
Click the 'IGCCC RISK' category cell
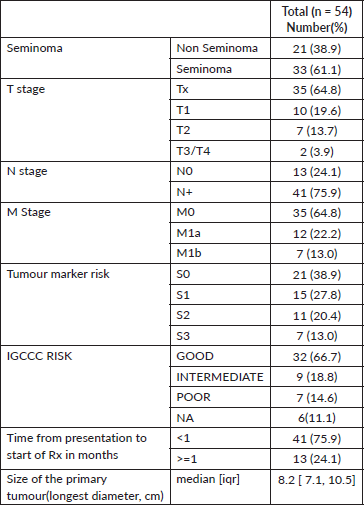pos(85,387)
